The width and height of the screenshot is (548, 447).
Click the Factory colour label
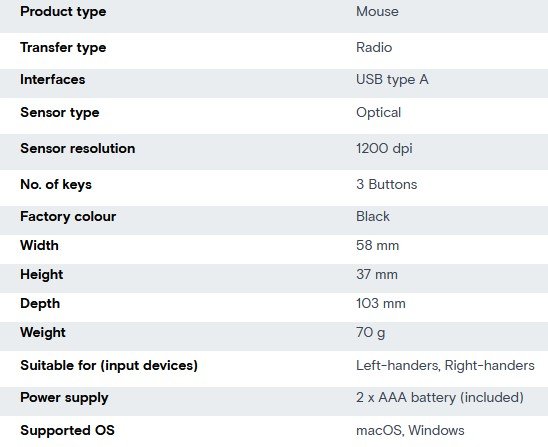(68, 217)
